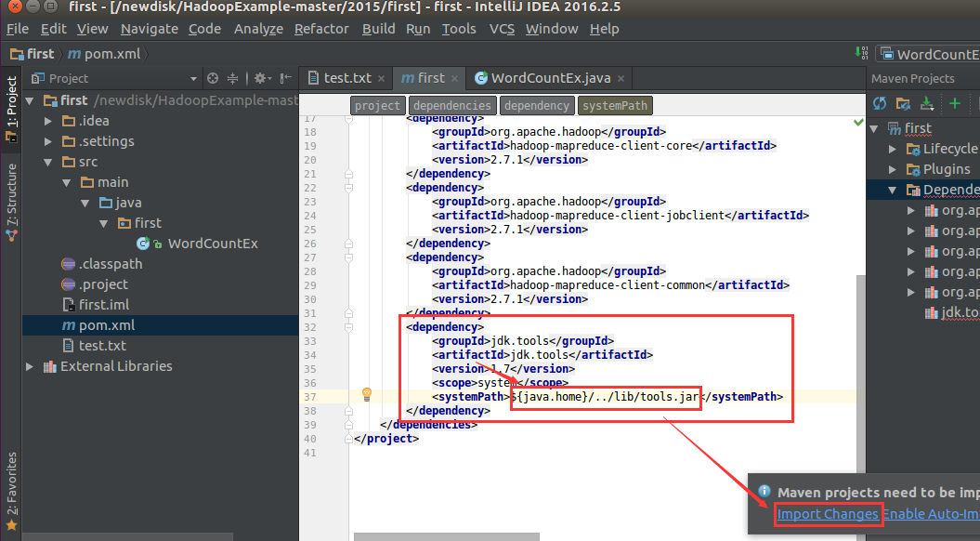Click the Scroll from Source target icon

tap(213, 78)
